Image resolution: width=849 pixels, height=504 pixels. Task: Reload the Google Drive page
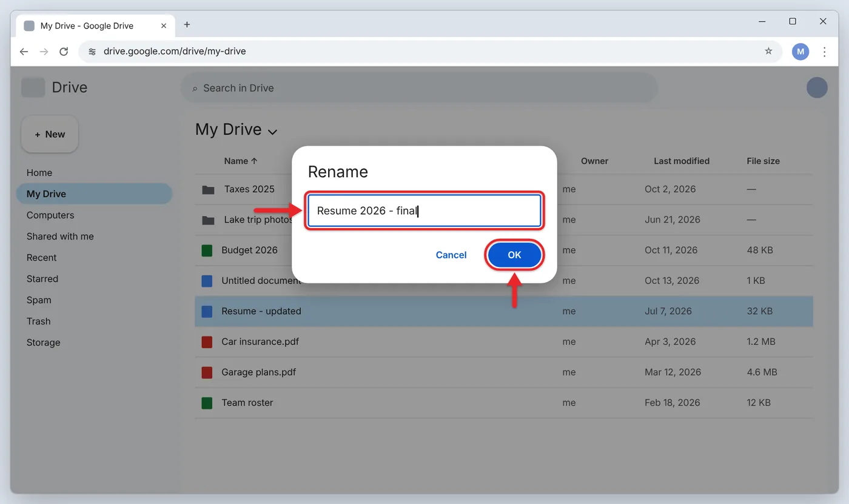click(x=64, y=52)
